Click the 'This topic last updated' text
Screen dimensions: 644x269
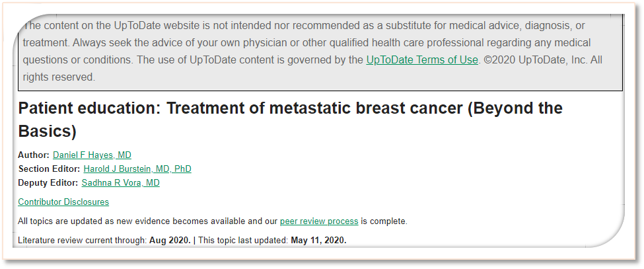point(242,241)
